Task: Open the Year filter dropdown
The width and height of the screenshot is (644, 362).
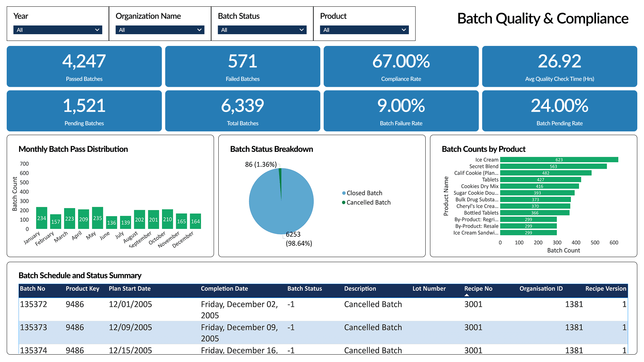Action: (58, 30)
